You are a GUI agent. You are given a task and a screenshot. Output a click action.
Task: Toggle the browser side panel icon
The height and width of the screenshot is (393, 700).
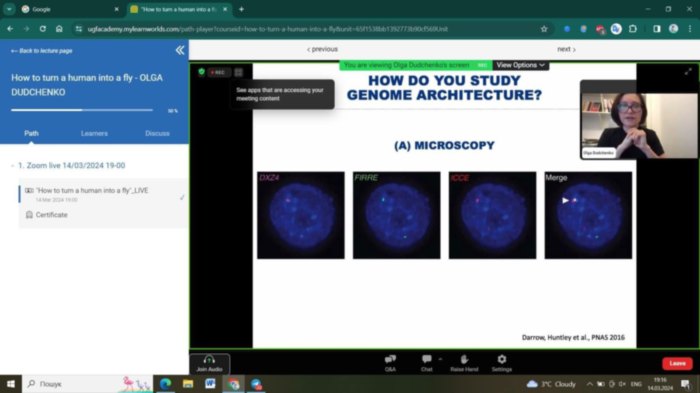(x=656, y=29)
